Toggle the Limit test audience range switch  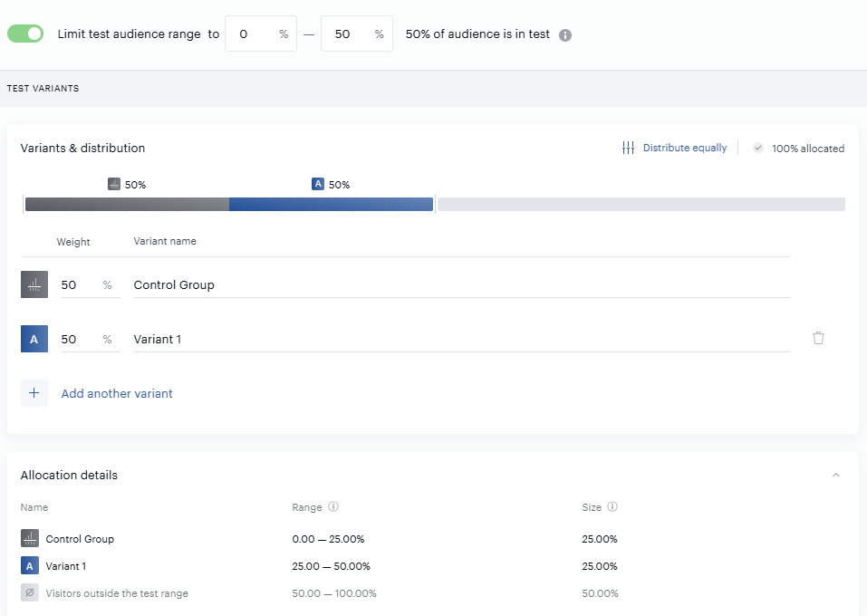pos(25,34)
